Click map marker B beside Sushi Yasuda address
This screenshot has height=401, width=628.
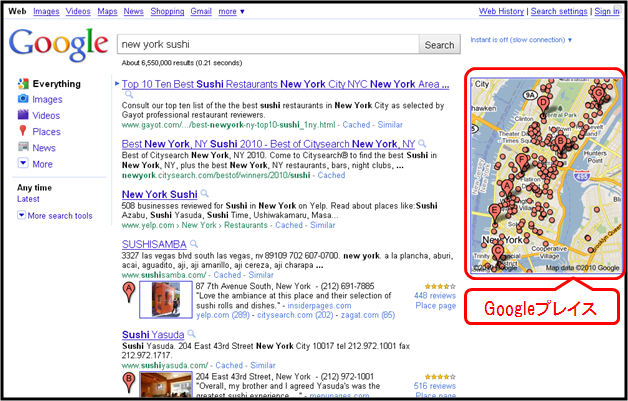(129, 382)
